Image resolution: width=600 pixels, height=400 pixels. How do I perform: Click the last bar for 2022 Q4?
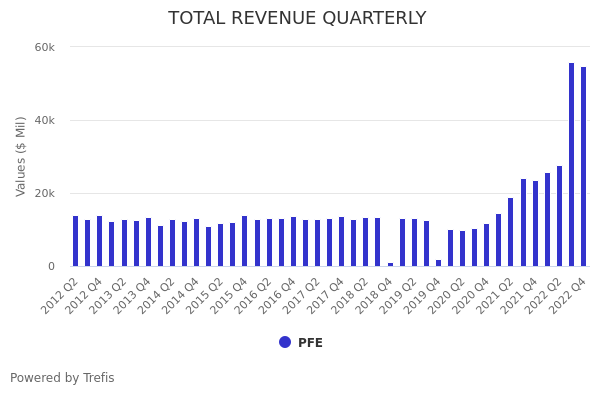tap(584, 167)
